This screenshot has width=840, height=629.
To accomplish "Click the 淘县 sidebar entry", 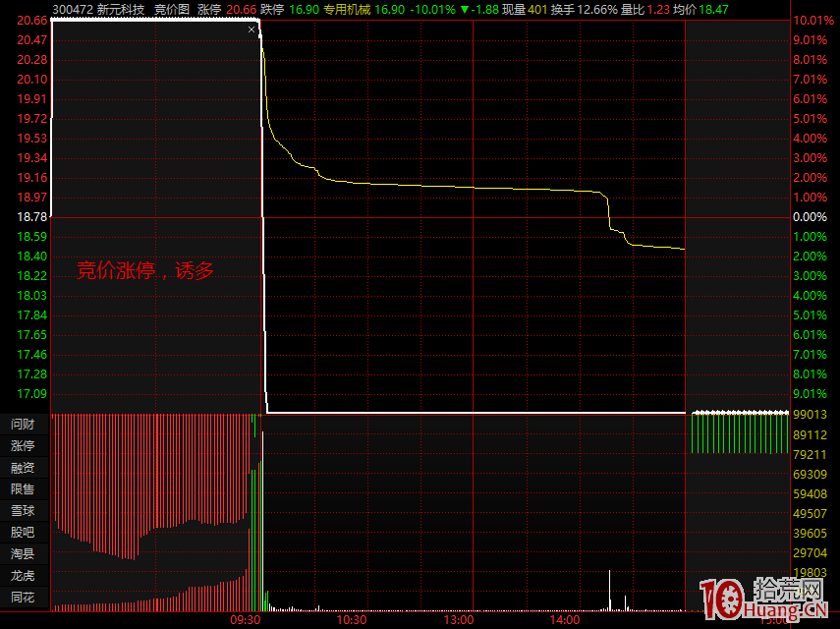I will (23, 554).
